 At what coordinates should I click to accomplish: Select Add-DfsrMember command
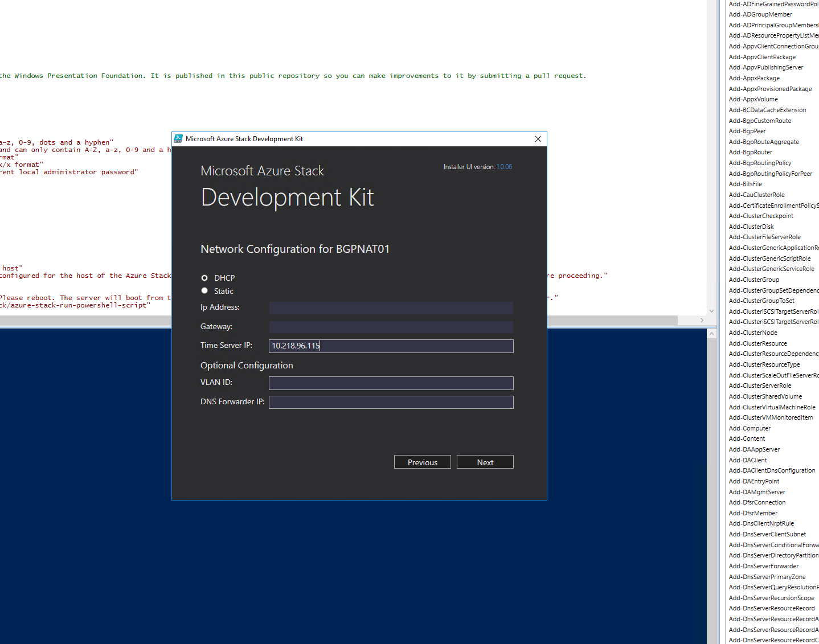(753, 513)
